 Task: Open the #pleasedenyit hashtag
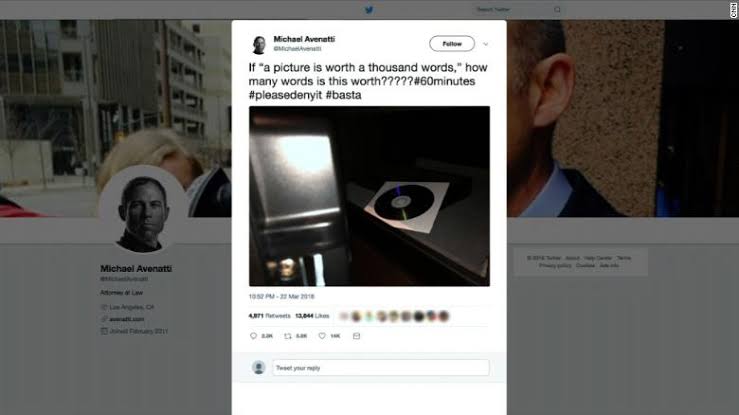click(x=285, y=95)
